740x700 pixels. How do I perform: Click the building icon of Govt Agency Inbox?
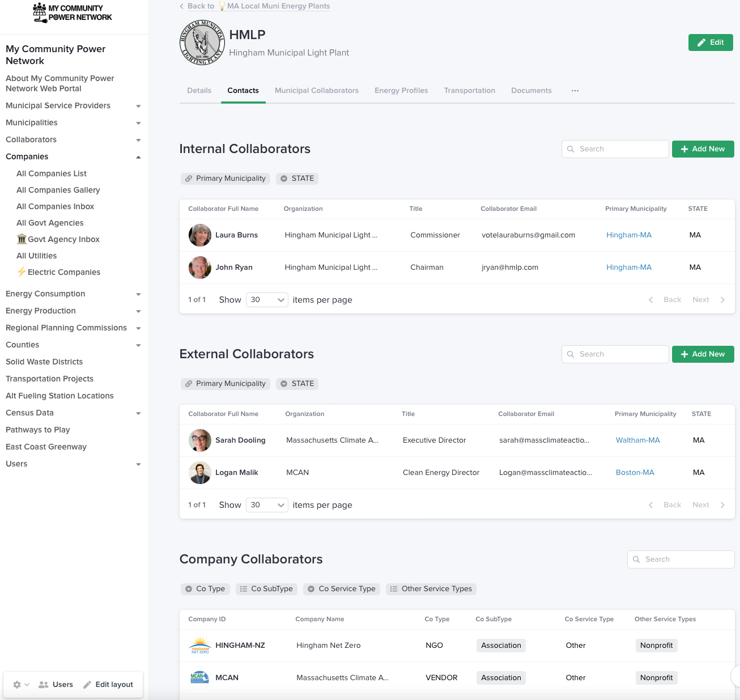[22, 239]
